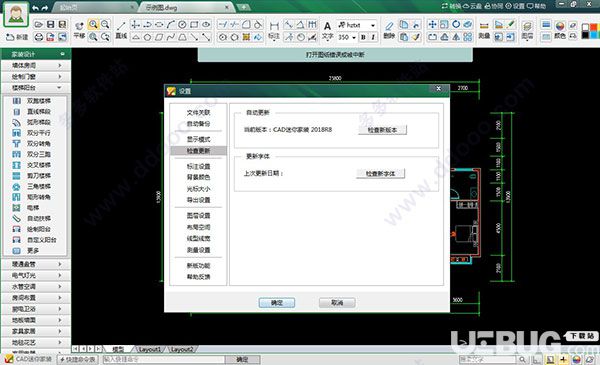
Task: Pick the black color swatch
Action: click(586, 35)
